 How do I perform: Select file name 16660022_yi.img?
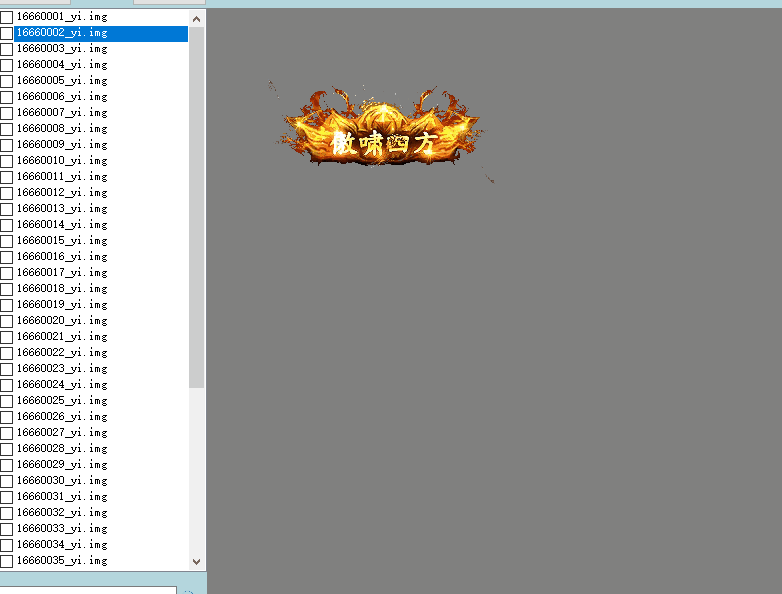(62, 353)
